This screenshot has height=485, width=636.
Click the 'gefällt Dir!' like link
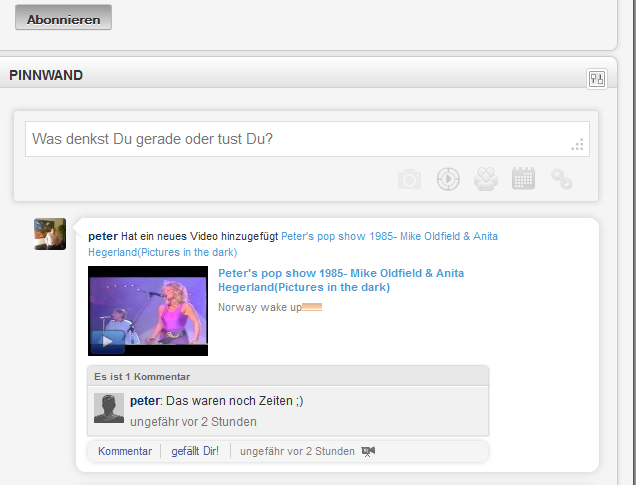[x=195, y=451]
